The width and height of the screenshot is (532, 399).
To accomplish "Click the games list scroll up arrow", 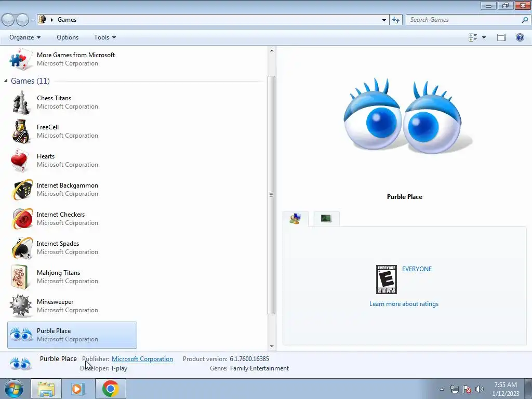I will tap(271, 50).
